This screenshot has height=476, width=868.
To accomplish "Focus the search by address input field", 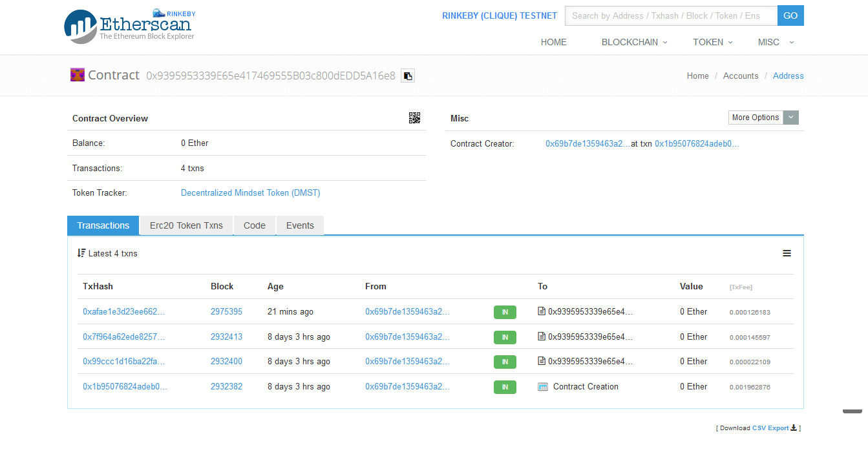I will [x=671, y=16].
